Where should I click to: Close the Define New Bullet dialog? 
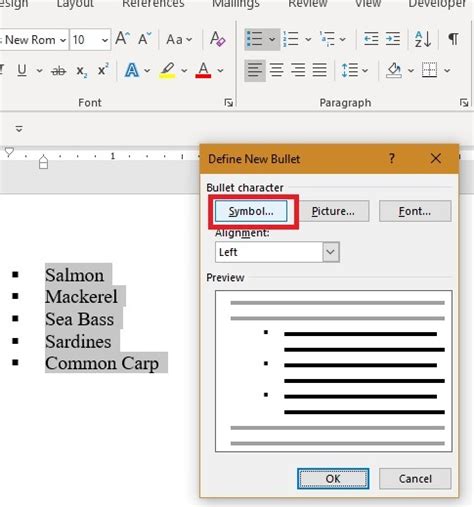[436, 159]
